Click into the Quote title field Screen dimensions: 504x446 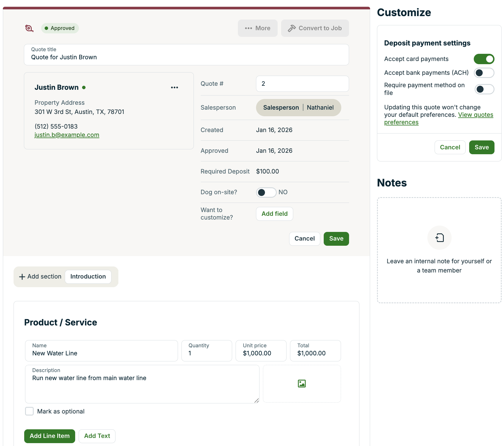(186, 57)
